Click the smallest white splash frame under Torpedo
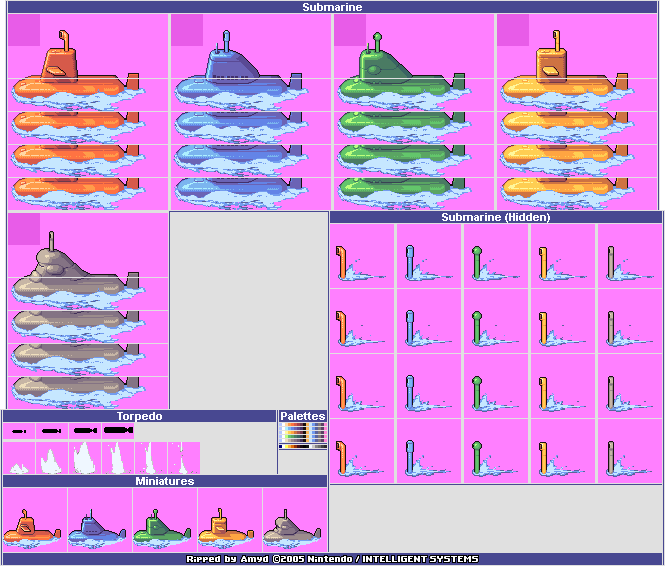 click(19, 468)
